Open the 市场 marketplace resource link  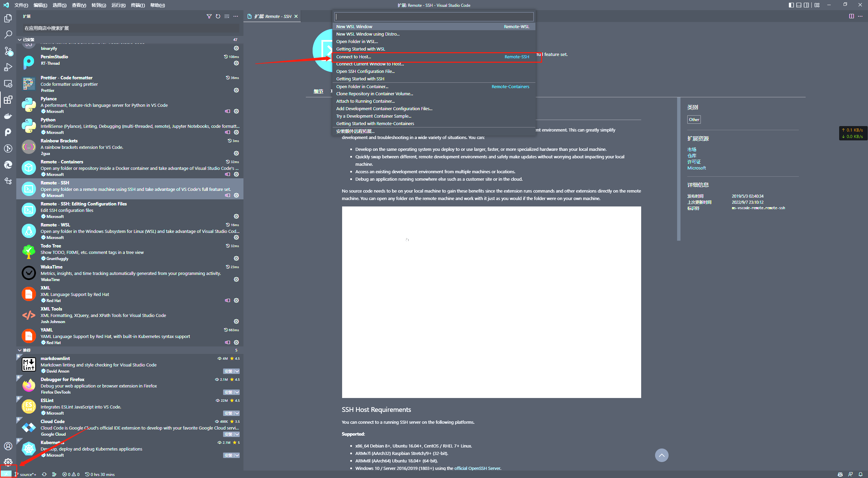692,150
